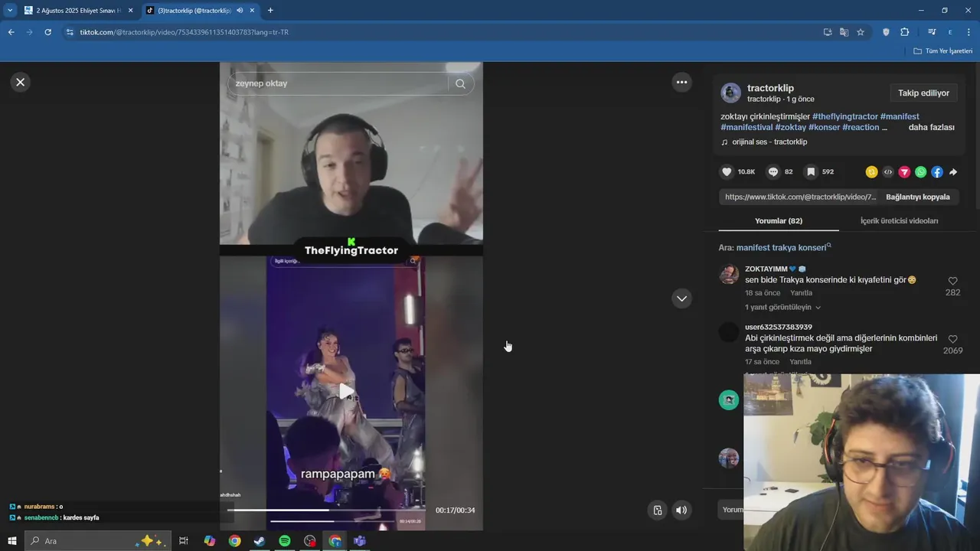This screenshot has width=980, height=551.
Task: Open the Windows Start menu
Action: tap(11, 541)
